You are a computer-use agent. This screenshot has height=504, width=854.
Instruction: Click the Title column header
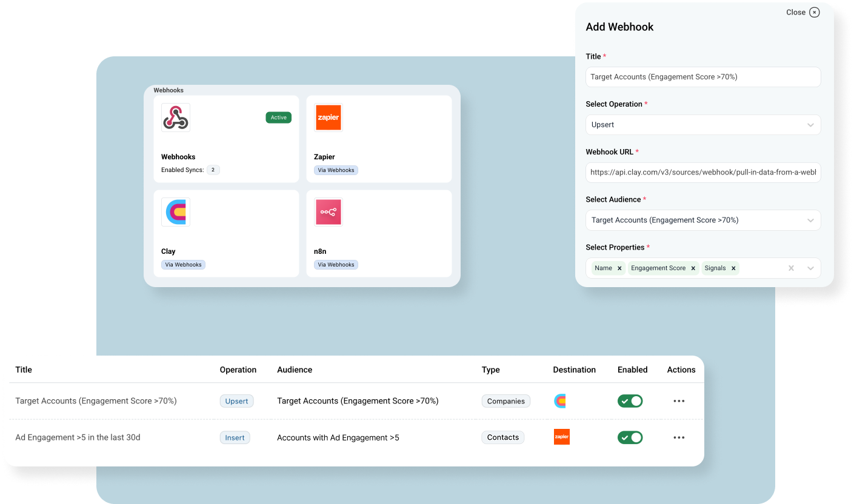point(24,370)
